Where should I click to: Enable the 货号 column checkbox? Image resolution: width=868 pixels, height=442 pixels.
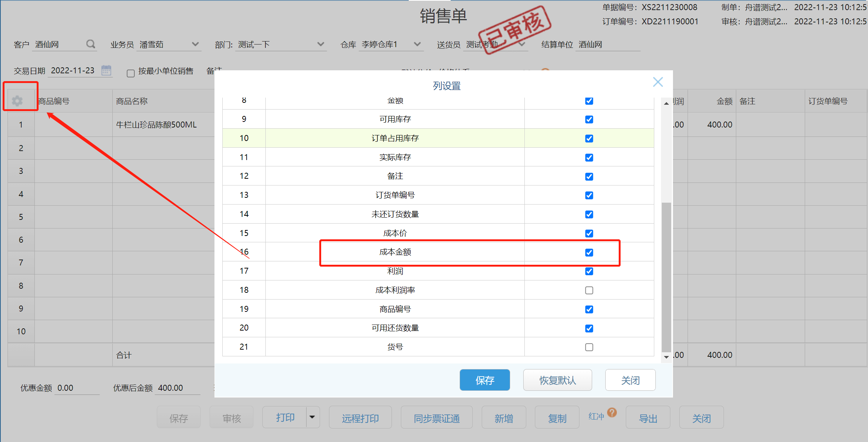pos(589,347)
